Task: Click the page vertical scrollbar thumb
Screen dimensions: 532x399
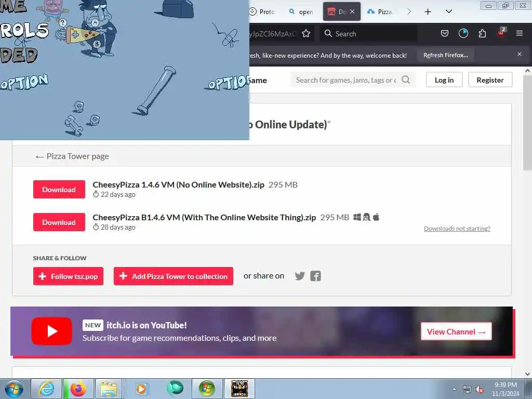Action: pos(527,123)
